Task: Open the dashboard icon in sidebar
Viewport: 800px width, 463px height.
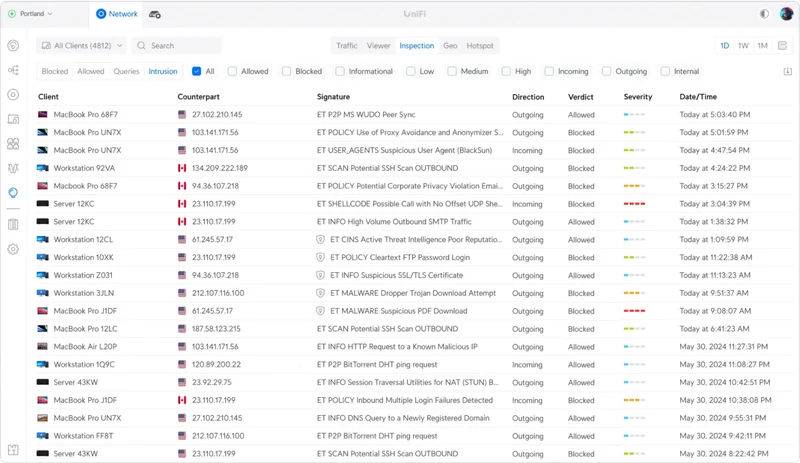Action: coord(13,46)
